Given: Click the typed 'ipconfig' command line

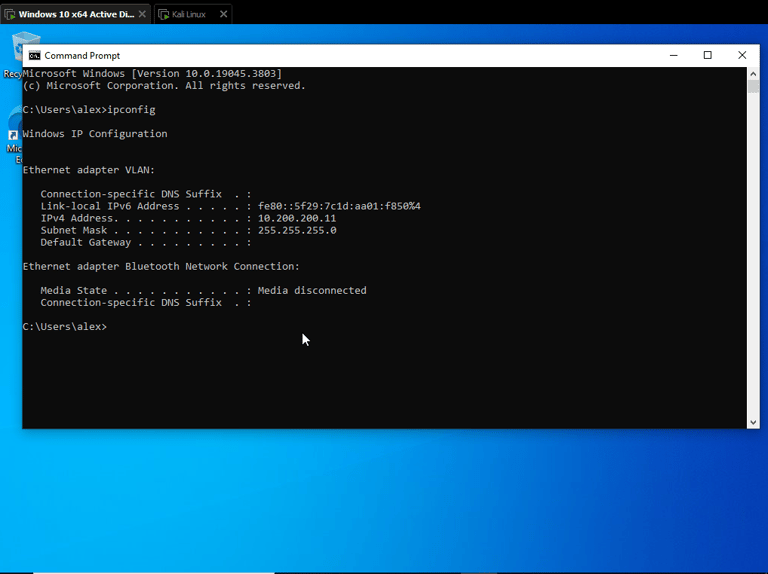Looking at the screenshot, I should point(89,110).
